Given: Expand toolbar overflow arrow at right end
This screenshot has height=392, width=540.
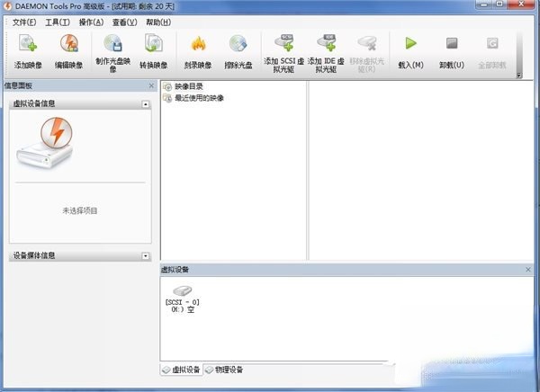Looking at the screenshot, I should 519,76.
